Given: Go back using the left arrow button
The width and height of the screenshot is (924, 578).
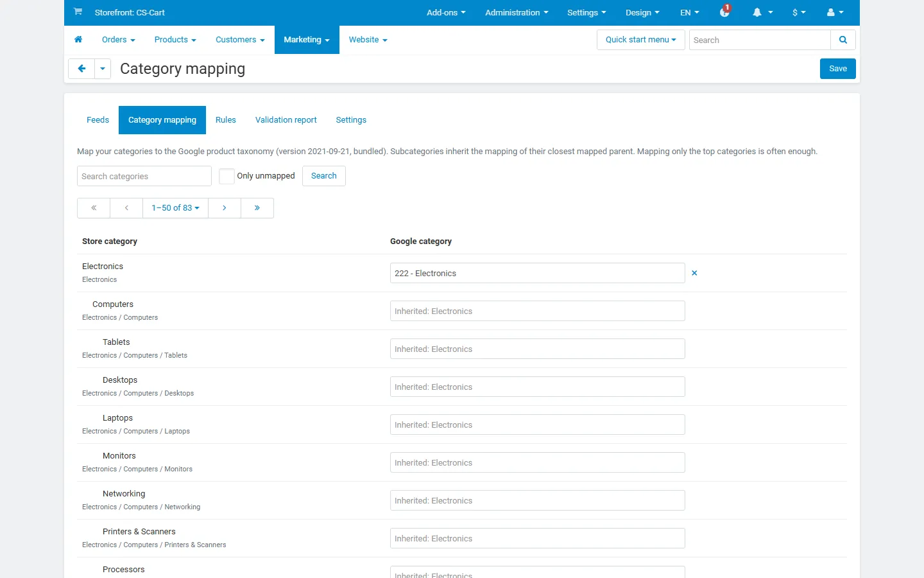Looking at the screenshot, I should tap(81, 69).
